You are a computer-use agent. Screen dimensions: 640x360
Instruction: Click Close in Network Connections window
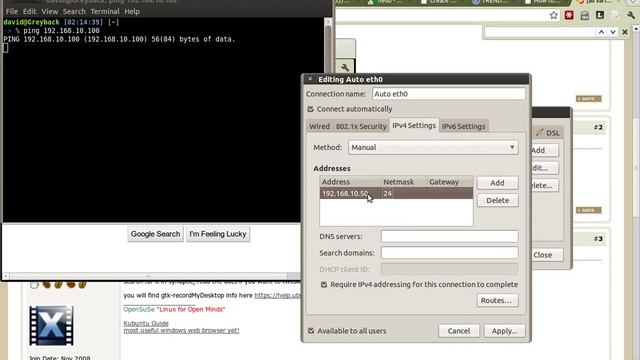pos(544,255)
